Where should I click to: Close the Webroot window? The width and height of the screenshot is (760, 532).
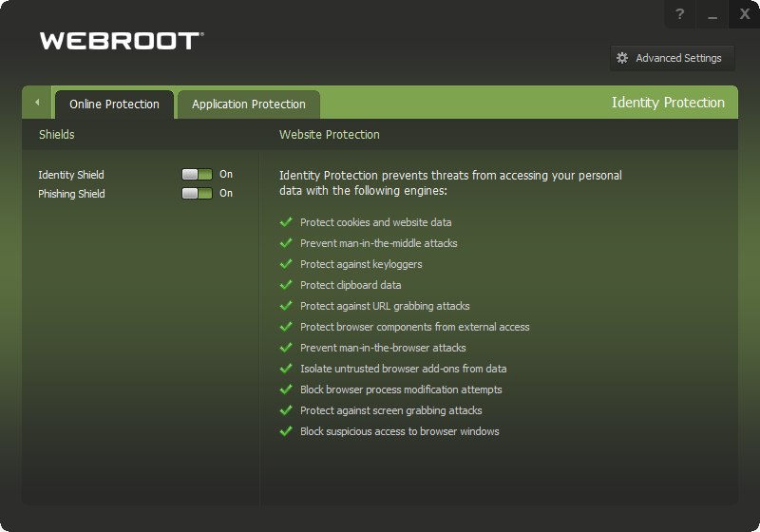744,14
